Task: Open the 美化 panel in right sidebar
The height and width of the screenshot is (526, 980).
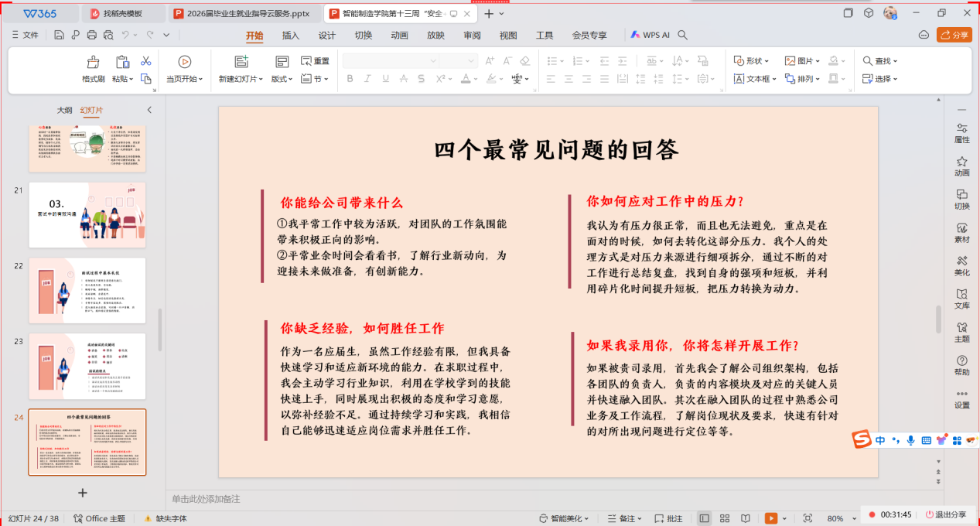Action: coord(961,265)
